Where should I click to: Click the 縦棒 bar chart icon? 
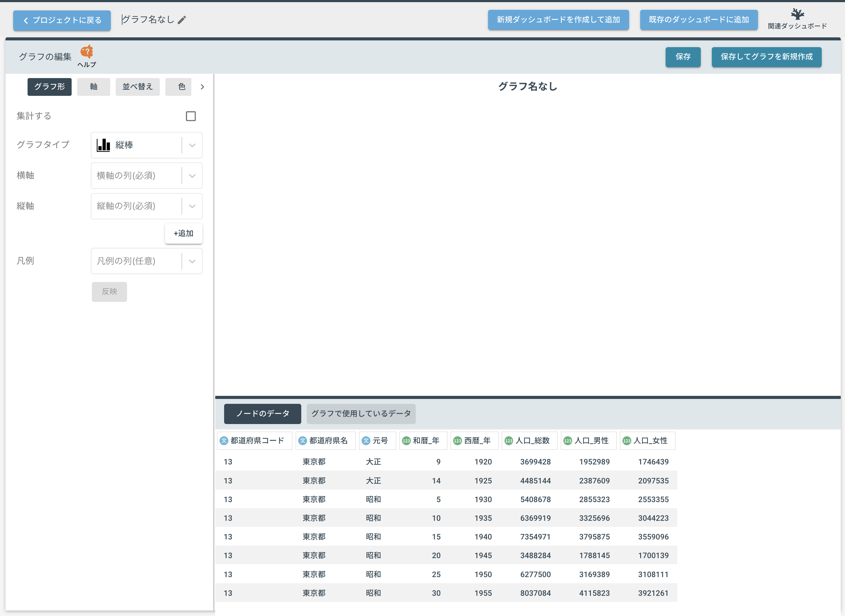pyautogui.click(x=103, y=145)
